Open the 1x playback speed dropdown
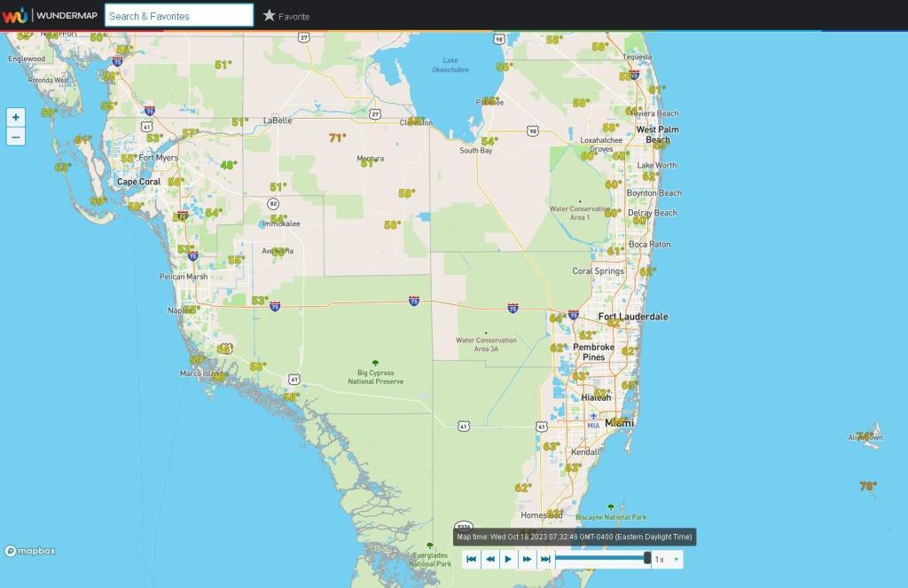 tap(667, 559)
